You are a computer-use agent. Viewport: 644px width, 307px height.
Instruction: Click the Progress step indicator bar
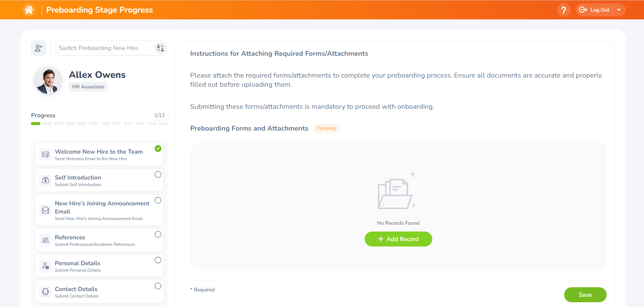point(99,124)
